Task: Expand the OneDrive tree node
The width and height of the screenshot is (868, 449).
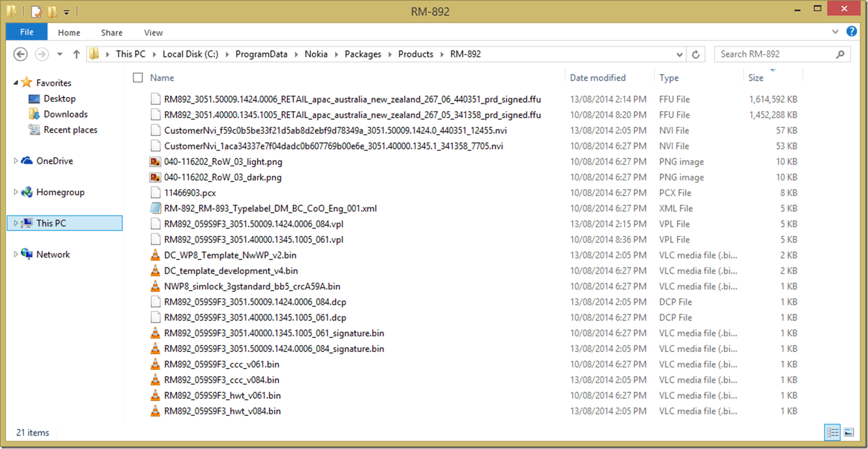Action: tap(15, 161)
